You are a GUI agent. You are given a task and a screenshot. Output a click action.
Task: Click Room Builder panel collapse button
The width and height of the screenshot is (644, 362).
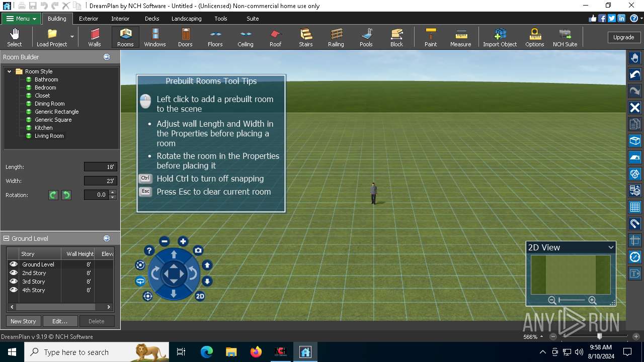pos(107,57)
